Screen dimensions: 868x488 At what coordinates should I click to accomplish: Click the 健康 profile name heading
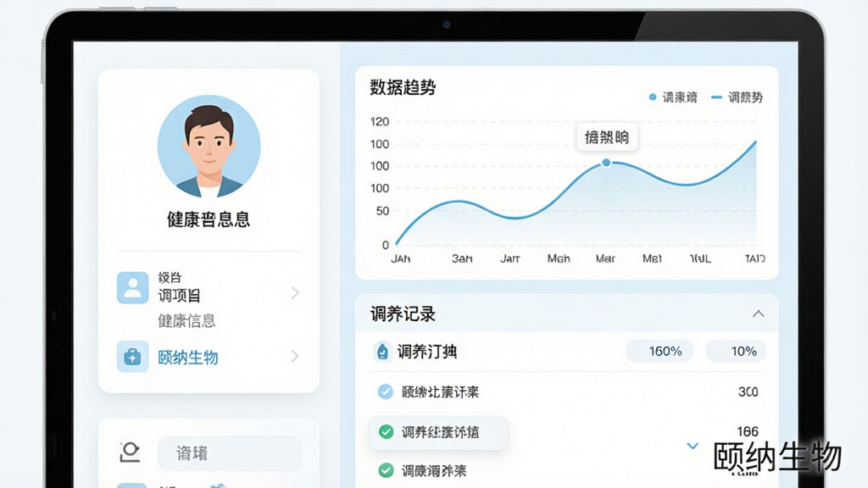(x=209, y=219)
